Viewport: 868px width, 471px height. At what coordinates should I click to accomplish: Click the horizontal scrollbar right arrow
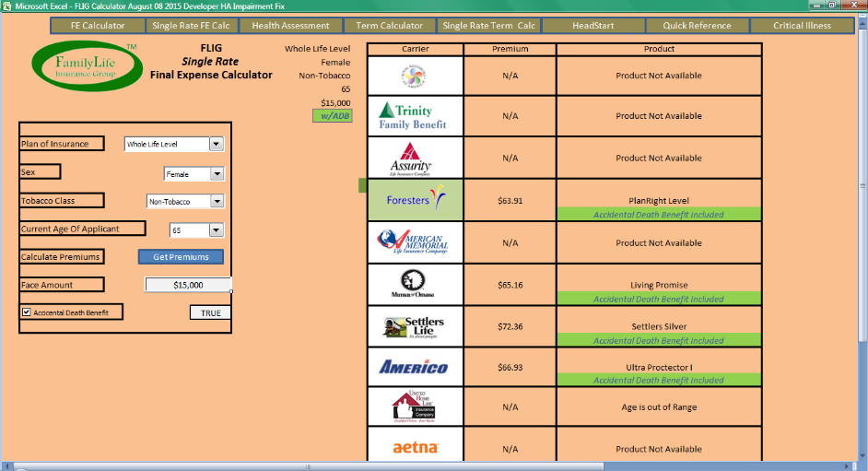point(847,466)
